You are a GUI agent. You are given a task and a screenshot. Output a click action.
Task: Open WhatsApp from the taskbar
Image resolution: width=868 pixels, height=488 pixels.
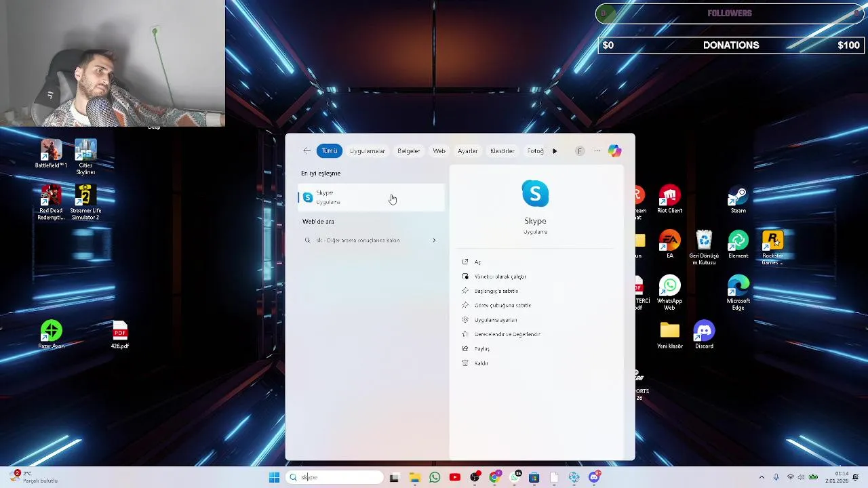tap(435, 477)
